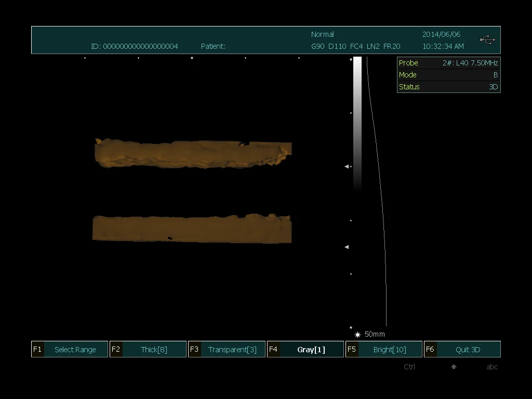The height and width of the screenshot is (399, 532).
Task: Click the up-arrow shift indicator icon
Action: click(454, 367)
